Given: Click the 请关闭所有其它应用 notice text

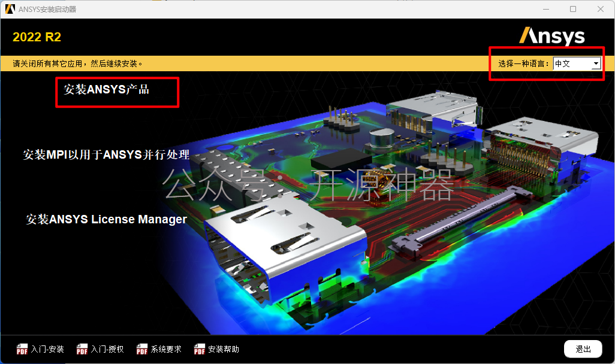Looking at the screenshot, I should tap(77, 63).
